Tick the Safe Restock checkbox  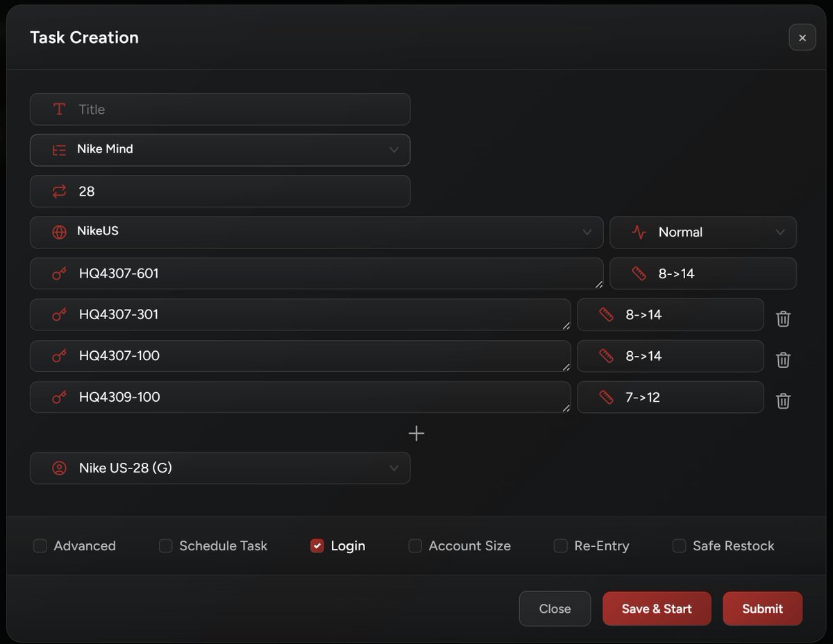point(679,545)
